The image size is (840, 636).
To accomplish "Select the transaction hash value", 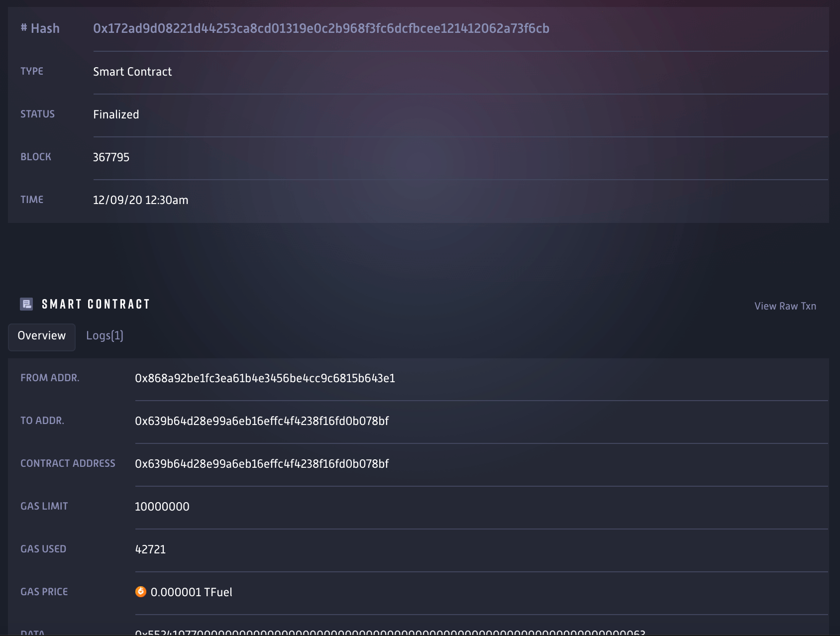I will [x=321, y=29].
